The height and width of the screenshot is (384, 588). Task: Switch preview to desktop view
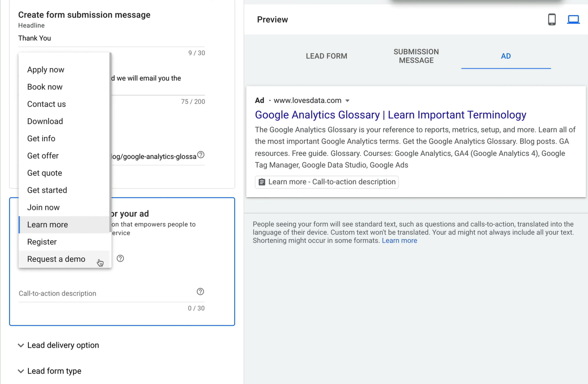point(573,19)
